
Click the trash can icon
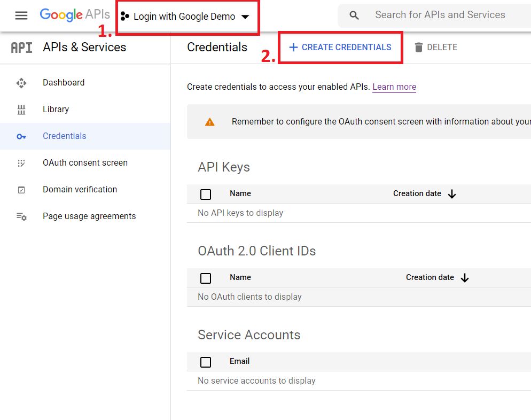(419, 48)
